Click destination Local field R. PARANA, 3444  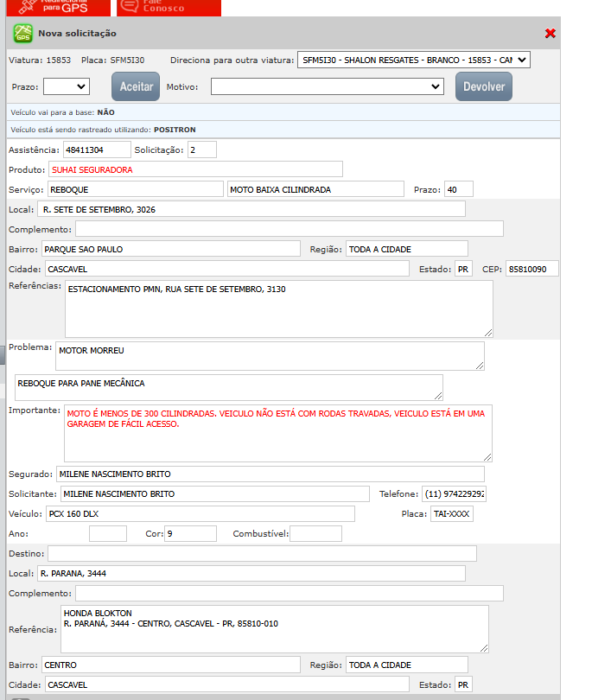pos(251,573)
